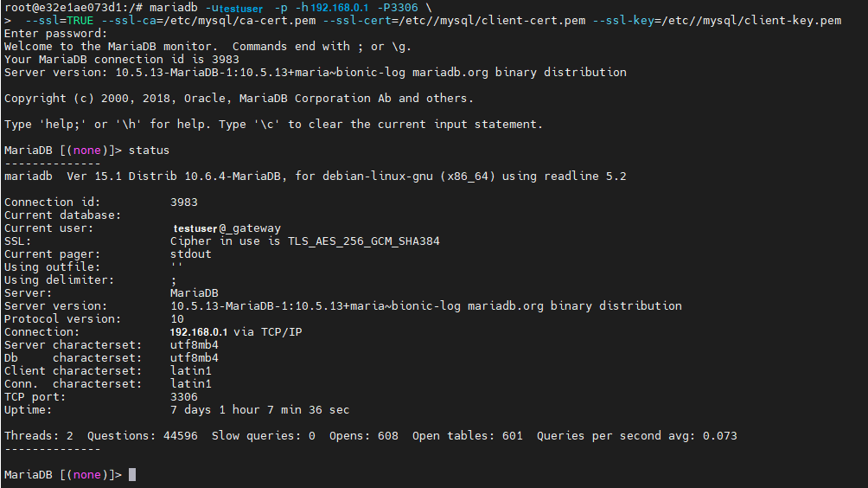Screen dimensions: 868x488
Task: Click the typed 'status' command
Action: [149, 150]
